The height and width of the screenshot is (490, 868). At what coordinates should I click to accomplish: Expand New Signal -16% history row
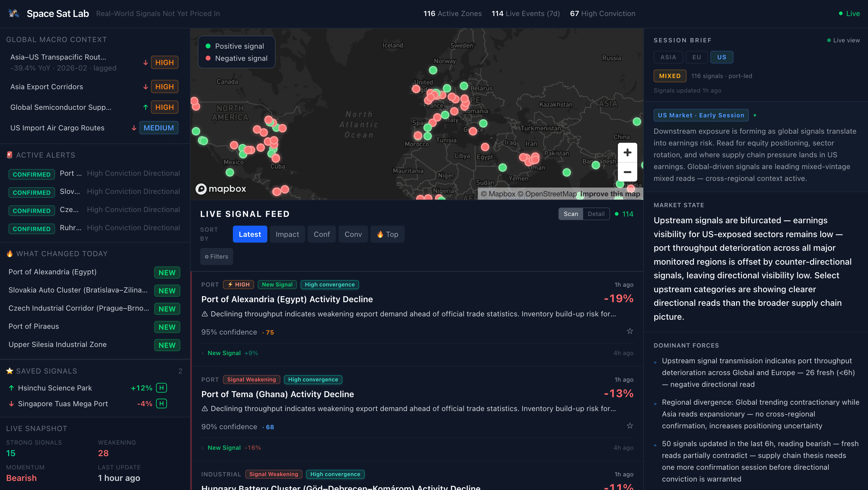coord(417,448)
